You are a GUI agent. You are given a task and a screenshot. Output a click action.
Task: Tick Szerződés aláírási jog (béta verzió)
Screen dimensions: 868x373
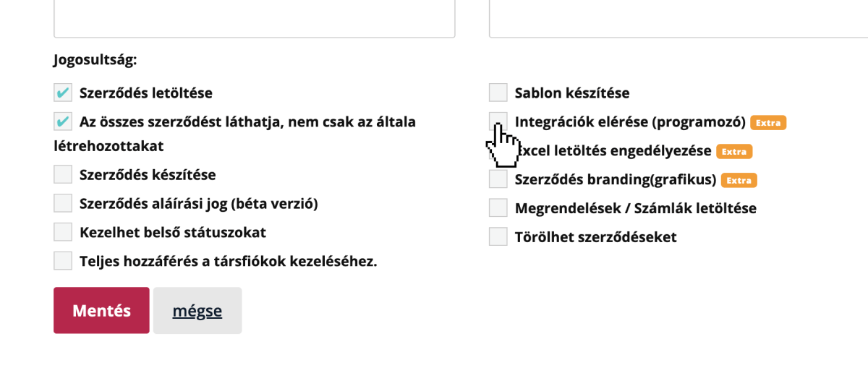pos(63,203)
